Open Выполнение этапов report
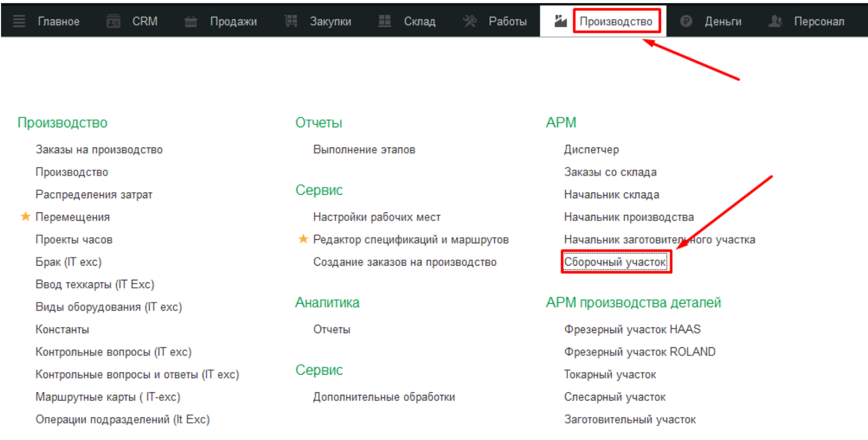The image size is (868, 440). [x=364, y=150]
